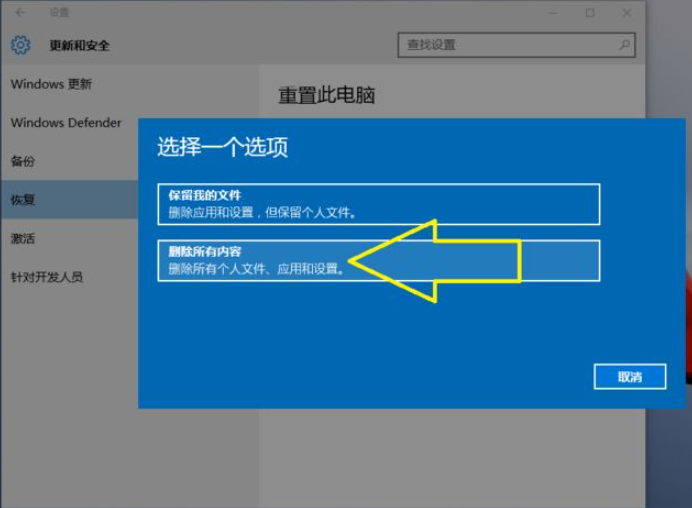Viewport: 692px width, 508px height.
Task: Maximize the settings window
Action: [590, 13]
